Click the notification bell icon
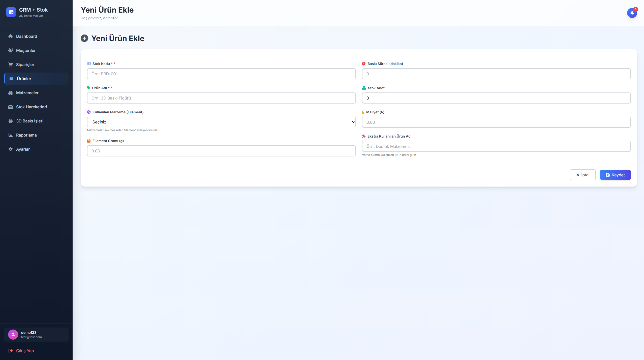This screenshot has height=360, width=644. click(632, 13)
